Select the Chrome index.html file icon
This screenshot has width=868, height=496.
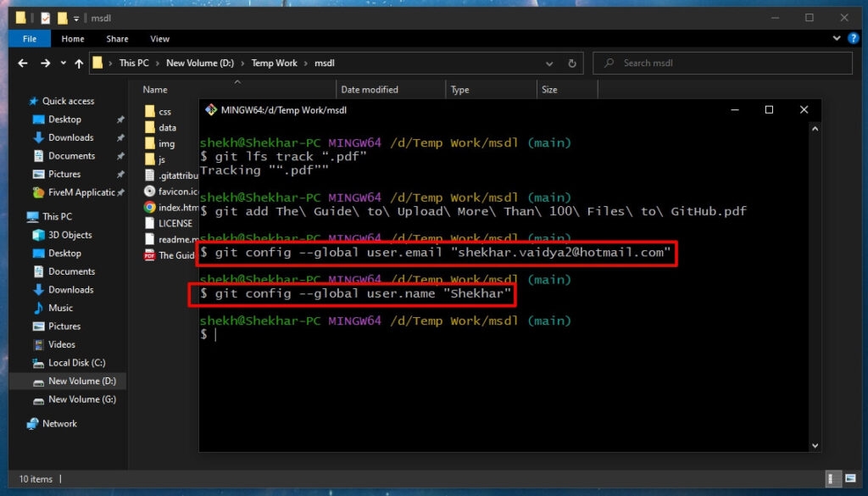(149, 207)
